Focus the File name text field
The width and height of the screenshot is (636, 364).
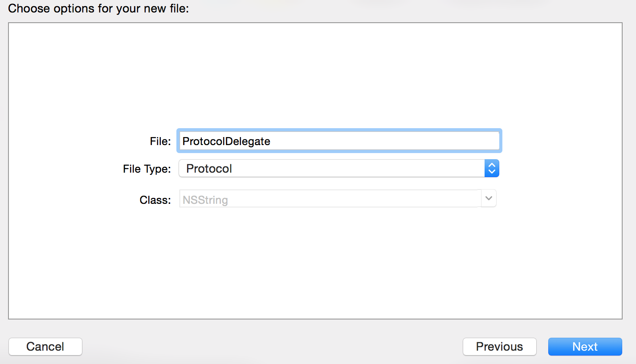[x=339, y=141]
